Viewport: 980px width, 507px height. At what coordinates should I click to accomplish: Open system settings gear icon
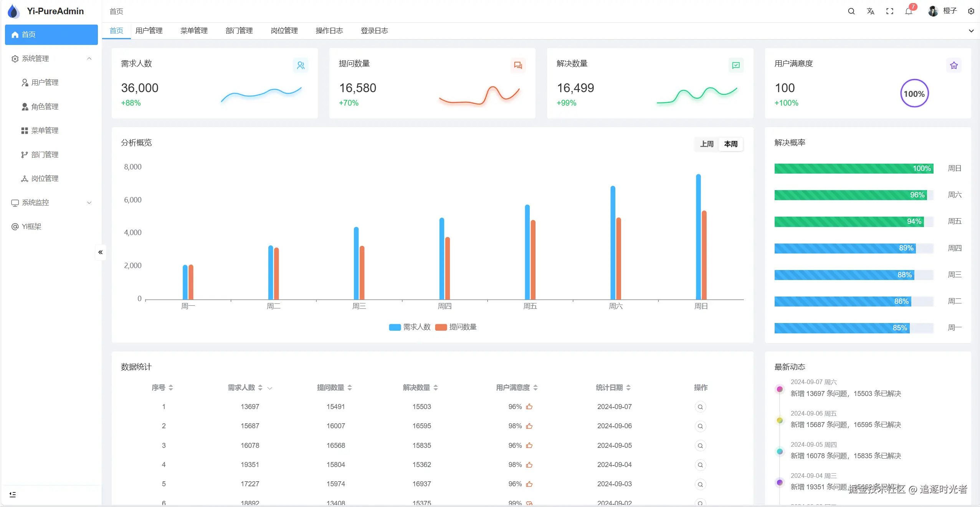[x=971, y=11]
